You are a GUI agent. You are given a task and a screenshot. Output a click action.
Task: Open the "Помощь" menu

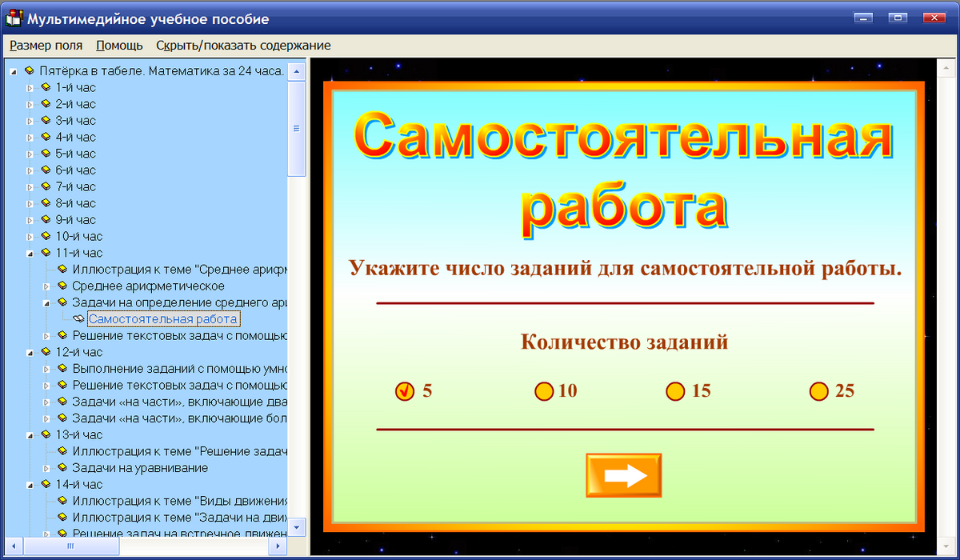tap(118, 46)
